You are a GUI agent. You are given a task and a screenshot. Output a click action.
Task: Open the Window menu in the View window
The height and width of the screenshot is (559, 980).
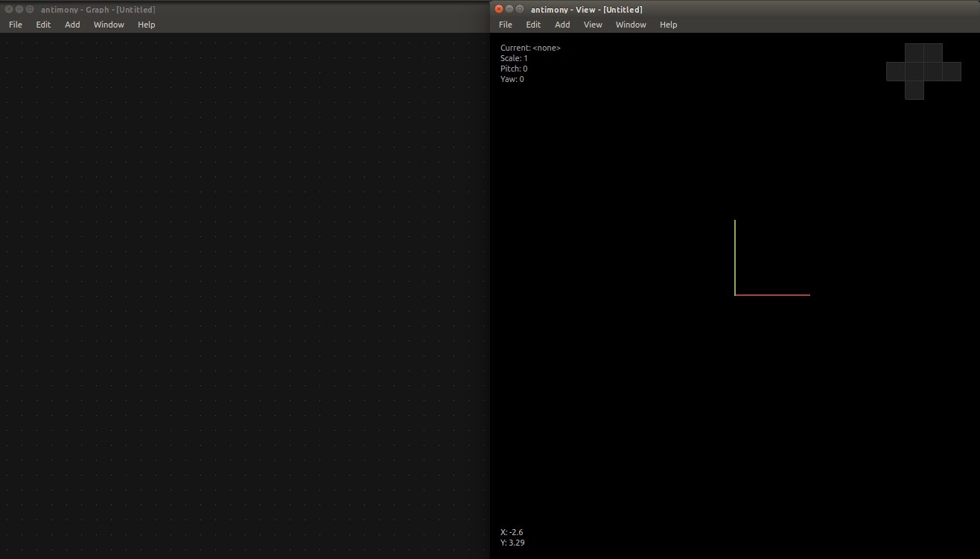630,25
